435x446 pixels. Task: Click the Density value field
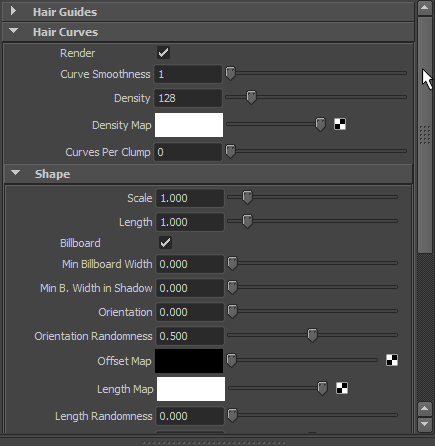click(x=188, y=98)
